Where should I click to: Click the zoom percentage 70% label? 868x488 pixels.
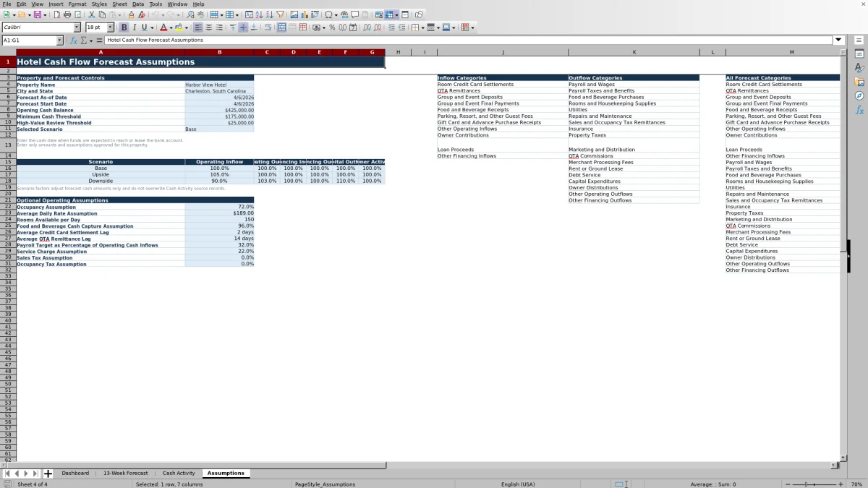[856, 484]
